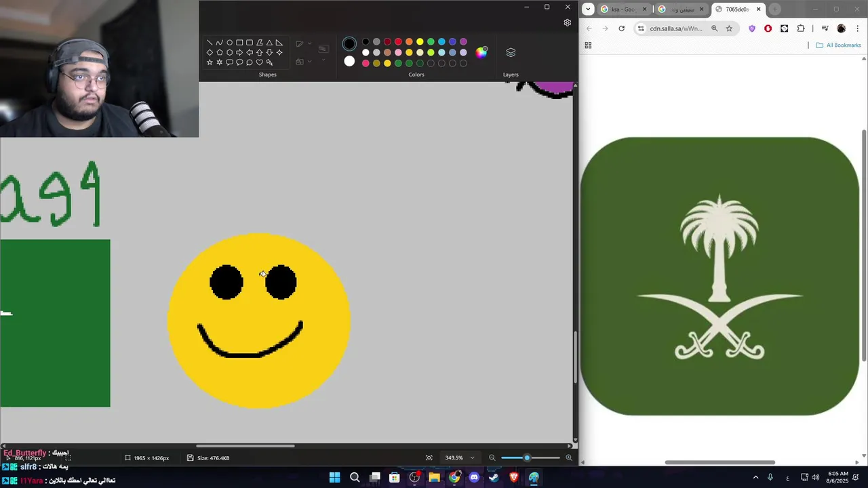Select the Right arrow shape

click(x=239, y=52)
